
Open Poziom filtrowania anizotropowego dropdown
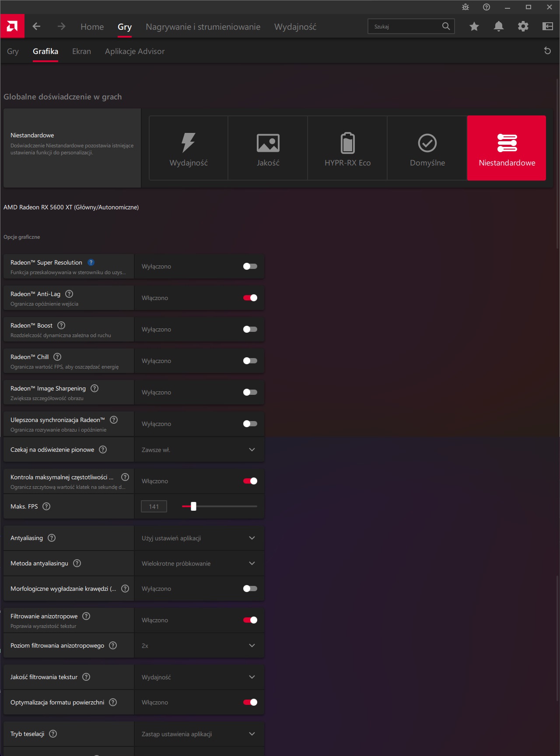(x=199, y=645)
